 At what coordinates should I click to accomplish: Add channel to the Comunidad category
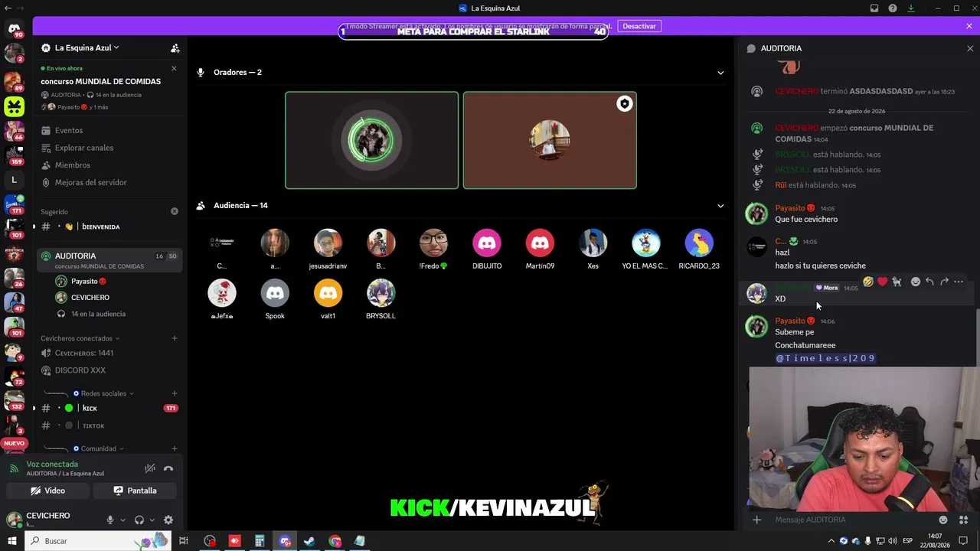tap(175, 448)
